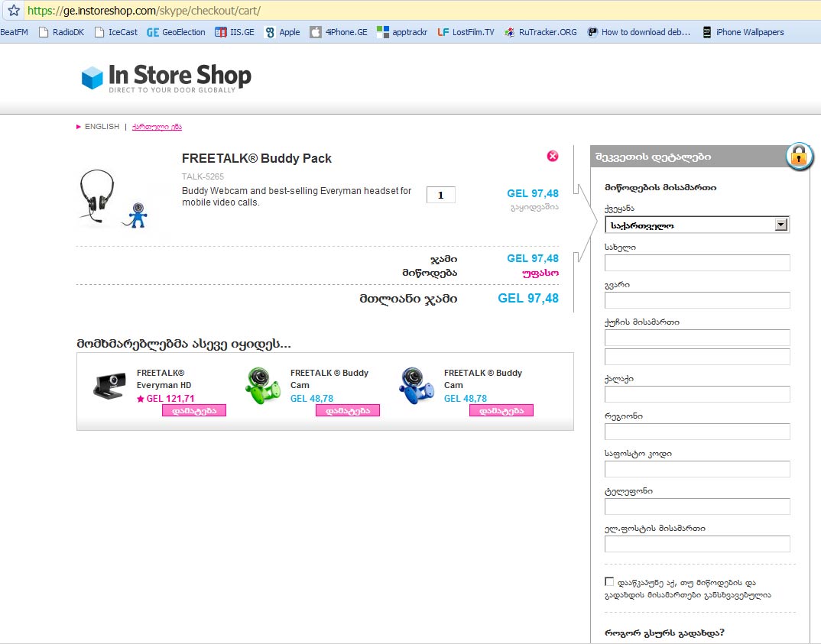Click the FREETALK Everyman HD product name

[164, 379]
